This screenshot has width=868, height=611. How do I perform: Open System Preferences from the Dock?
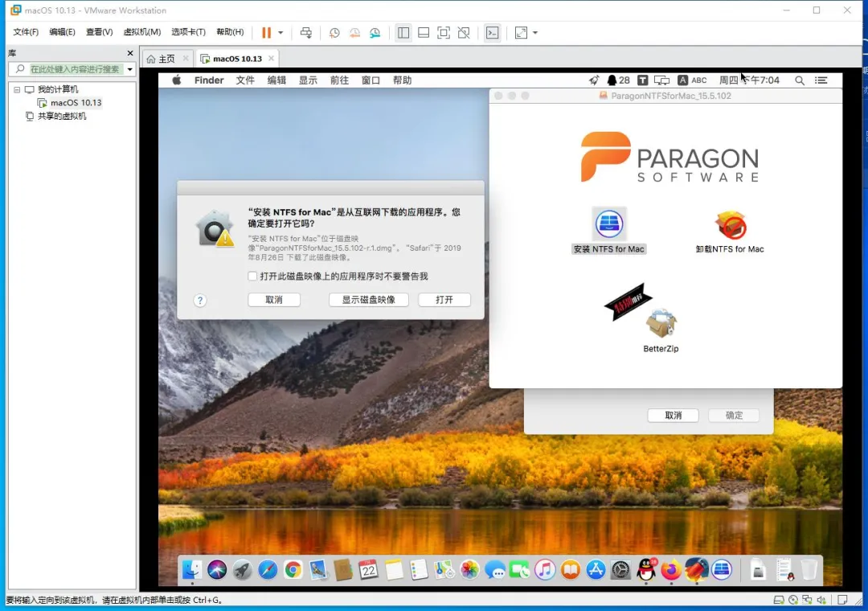[620, 569]
